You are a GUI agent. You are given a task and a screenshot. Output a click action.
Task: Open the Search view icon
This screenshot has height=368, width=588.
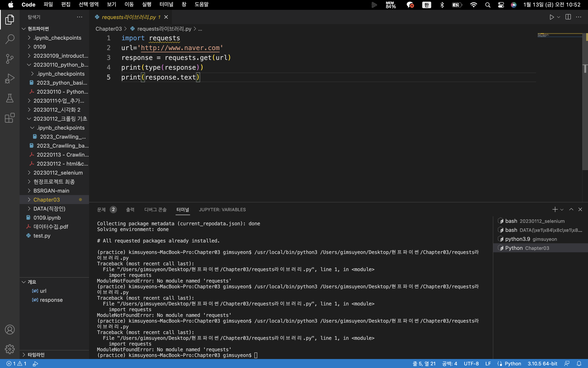click(10, 39)
